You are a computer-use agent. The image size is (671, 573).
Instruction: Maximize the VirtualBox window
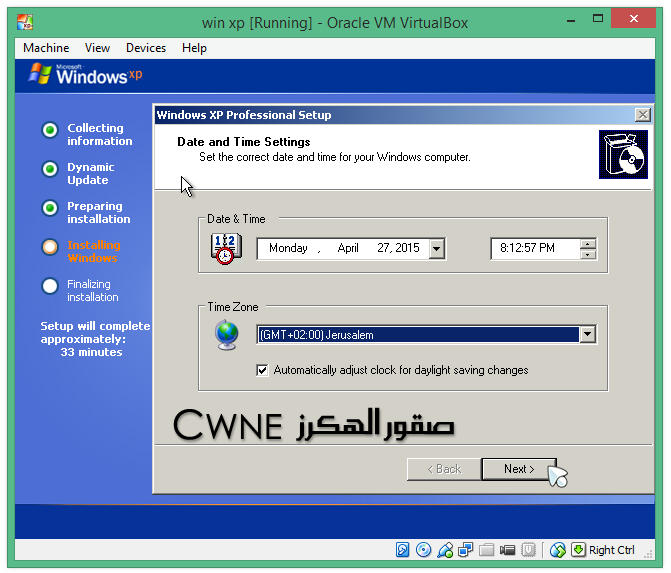point(597,19)
